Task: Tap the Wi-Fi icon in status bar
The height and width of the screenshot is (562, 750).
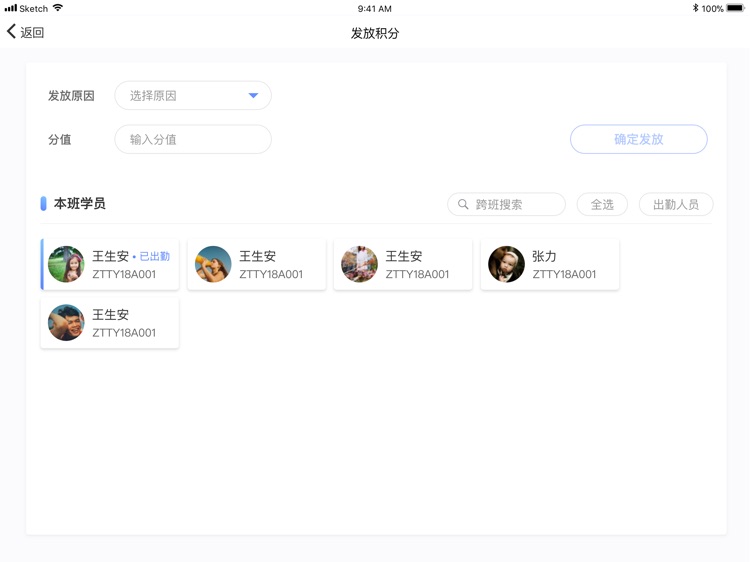Action: (x=58, y=8)
